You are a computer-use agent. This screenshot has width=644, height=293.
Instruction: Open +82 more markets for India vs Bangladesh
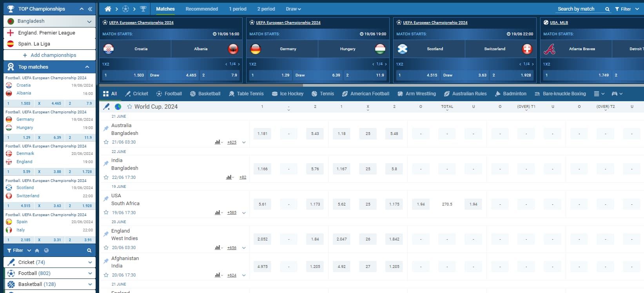coord(243,177)
